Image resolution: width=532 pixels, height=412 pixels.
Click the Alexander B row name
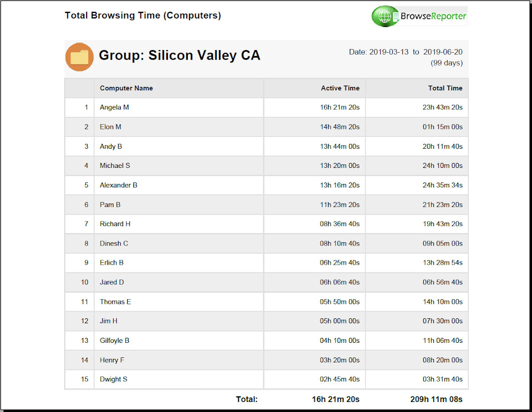[x=118, y=185]
